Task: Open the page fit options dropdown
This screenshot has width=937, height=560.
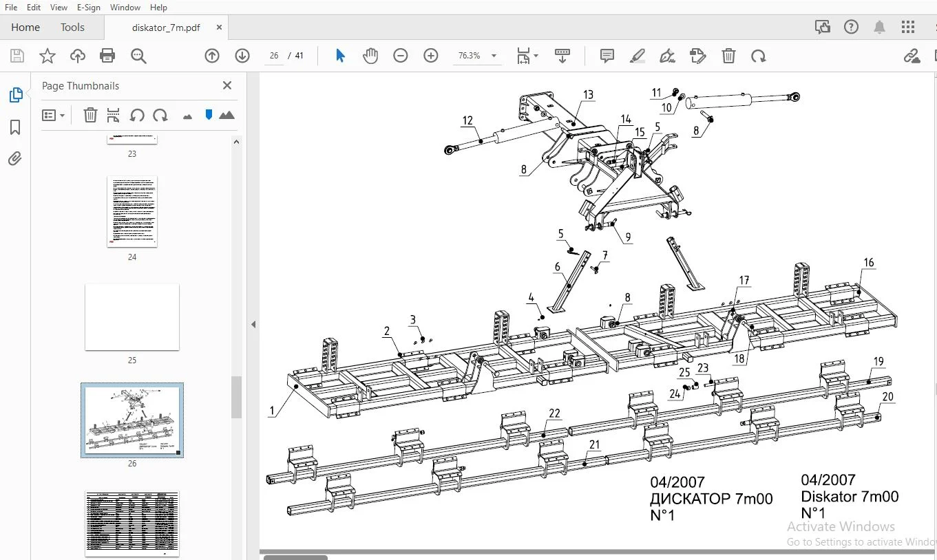Action: [528, 56]
